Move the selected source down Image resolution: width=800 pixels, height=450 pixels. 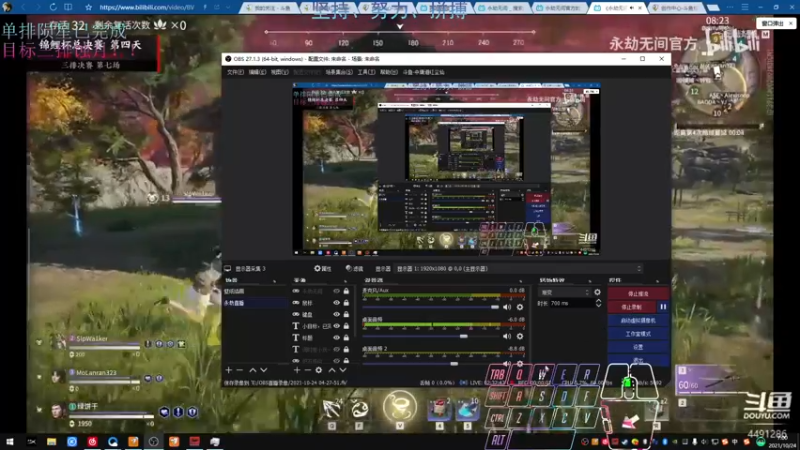tap(343, 370)
